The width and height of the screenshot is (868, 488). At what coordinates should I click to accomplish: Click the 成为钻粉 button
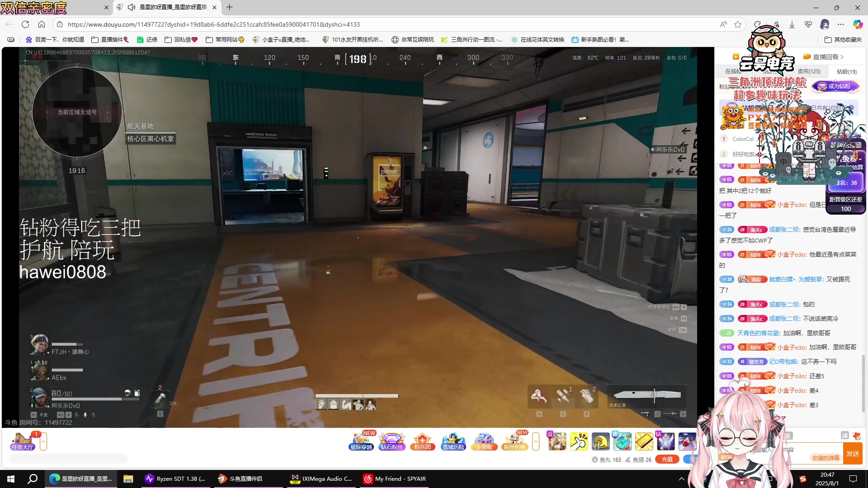(x=835, y=86)
